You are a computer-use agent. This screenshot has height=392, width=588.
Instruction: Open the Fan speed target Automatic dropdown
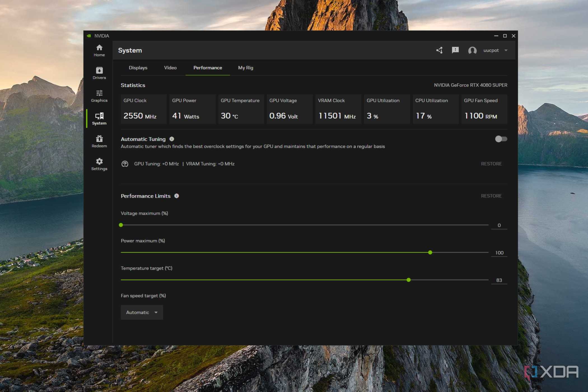pyautogui.click(x=142, y=312)
